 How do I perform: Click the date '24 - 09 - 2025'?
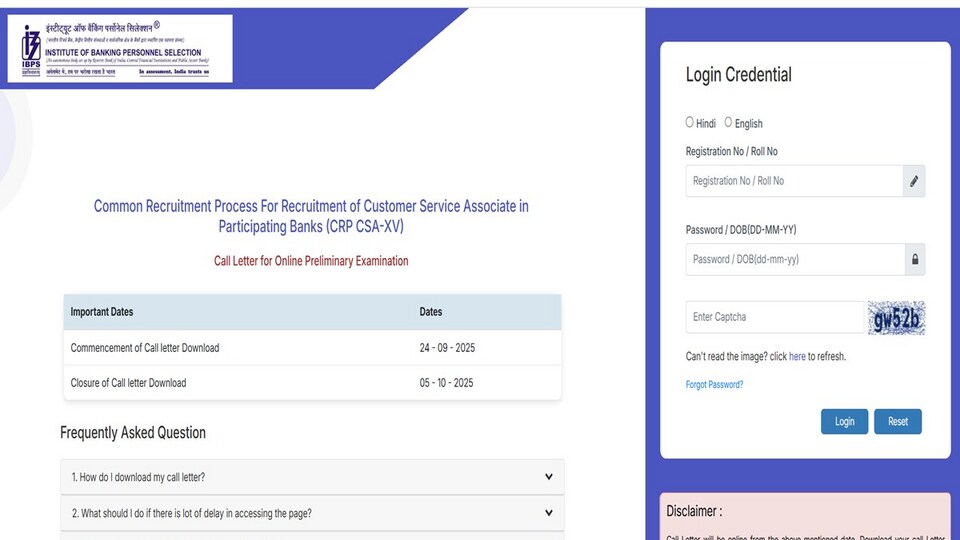click(x=447, y=348)
